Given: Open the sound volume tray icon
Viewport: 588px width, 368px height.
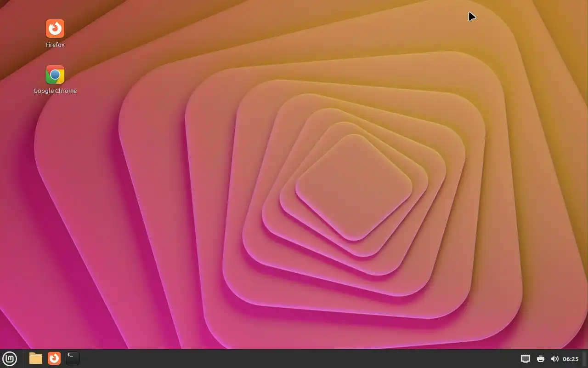Looking at the screenshot, I should (554, 359).
